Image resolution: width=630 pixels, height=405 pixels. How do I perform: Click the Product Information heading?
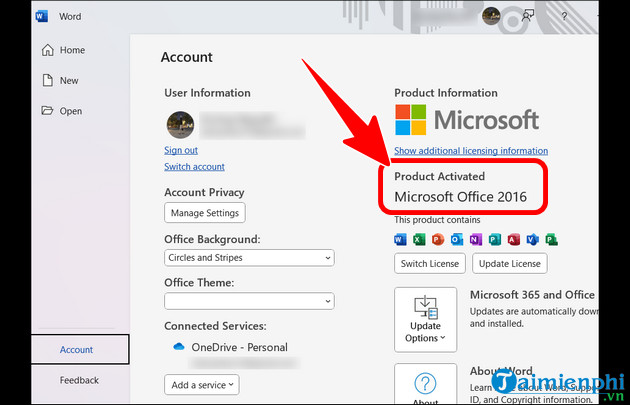coord(446,93)
